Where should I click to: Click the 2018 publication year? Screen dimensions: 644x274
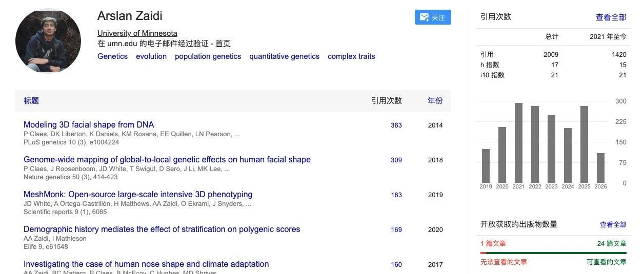coord(435,160)
